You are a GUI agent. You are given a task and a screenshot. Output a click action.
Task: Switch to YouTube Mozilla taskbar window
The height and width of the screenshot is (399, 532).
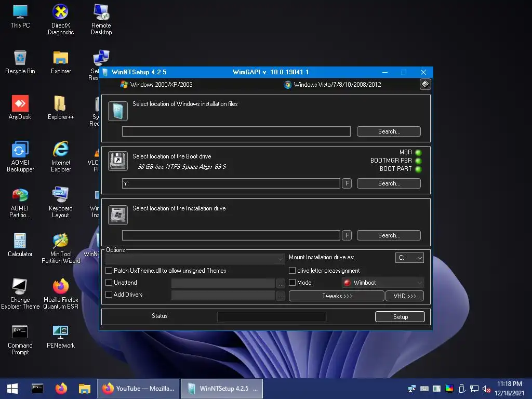click(138, 389)
